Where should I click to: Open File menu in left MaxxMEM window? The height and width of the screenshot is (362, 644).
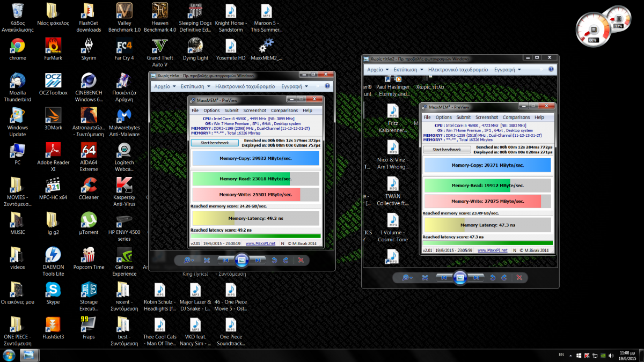195,110
